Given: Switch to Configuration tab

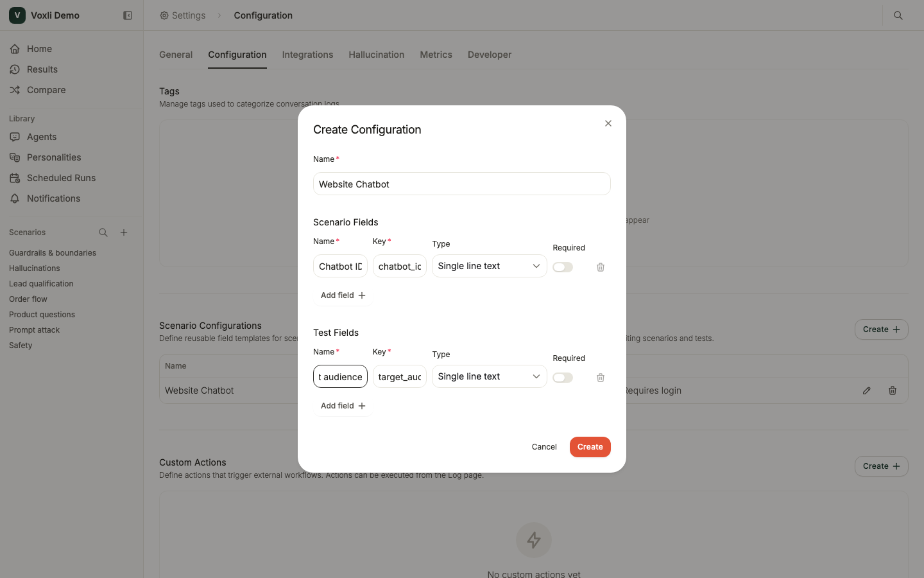Looking at the screenshot, I should click(x=237, y=55).
